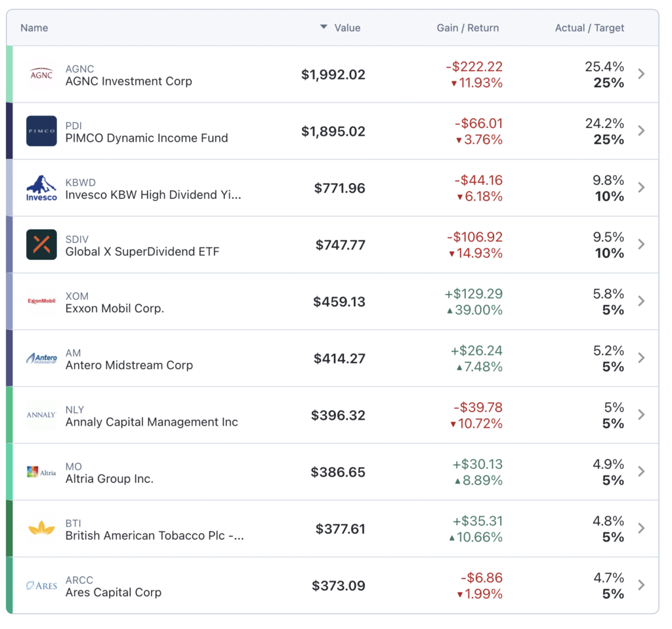672x629 pixels.
Task: Open PIMCO Dynamic Income Fund holding
Action: (x=146, y=138)
